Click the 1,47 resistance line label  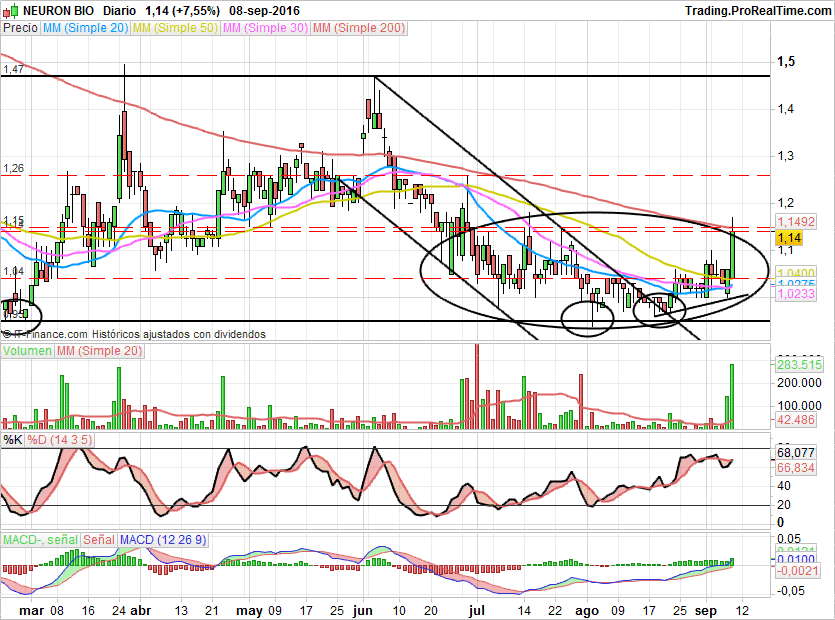(12, 69)
